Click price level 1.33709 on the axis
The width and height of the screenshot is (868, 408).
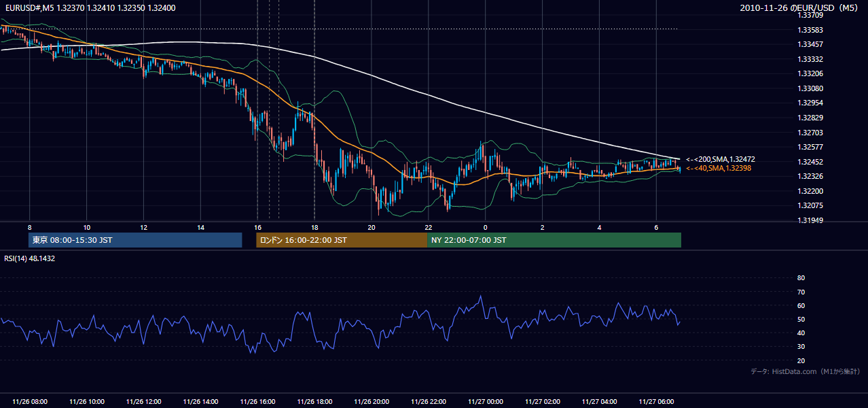coord(810,15)
